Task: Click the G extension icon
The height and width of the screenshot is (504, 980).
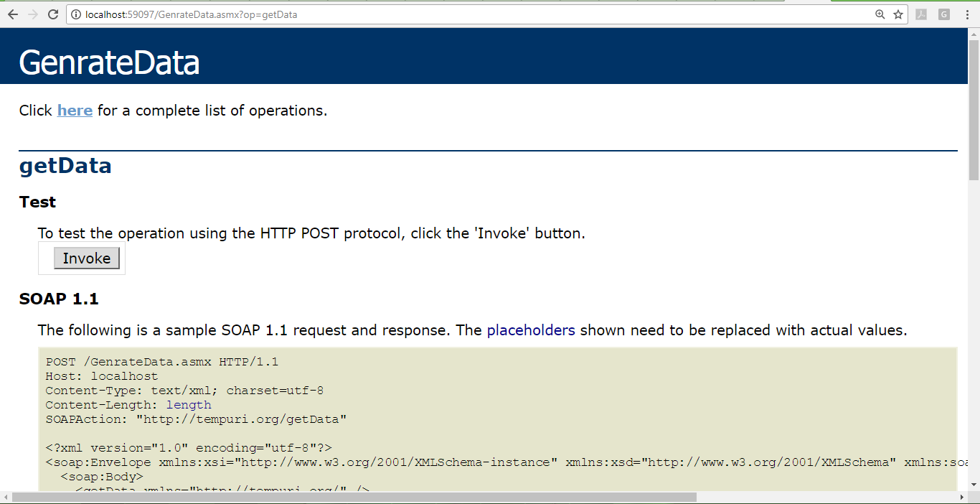Action: click(943, 14)
